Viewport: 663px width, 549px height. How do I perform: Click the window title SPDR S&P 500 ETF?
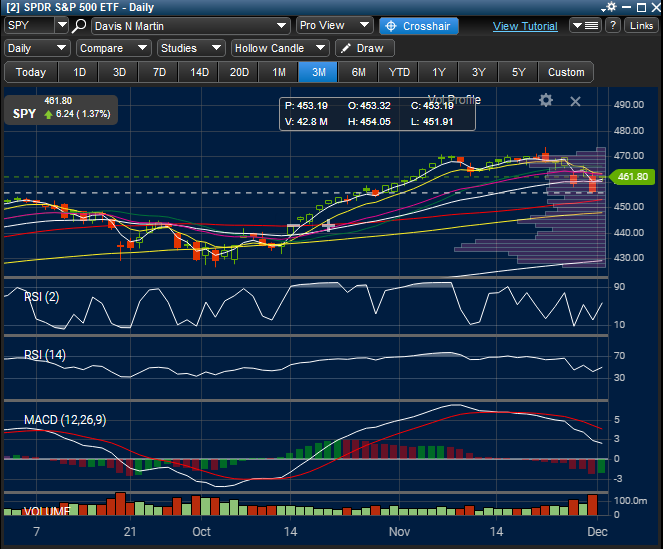(x=80, y=7)
